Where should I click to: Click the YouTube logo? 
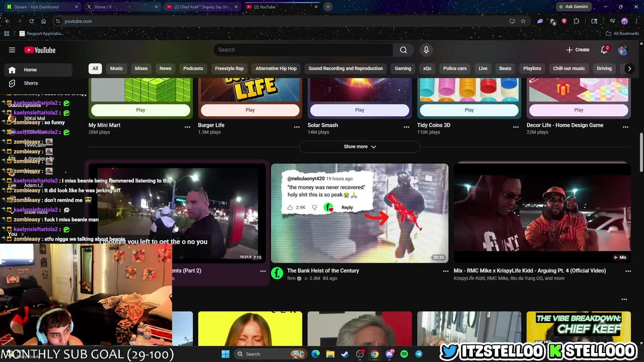pyautogui.click(x=40, y=50)
